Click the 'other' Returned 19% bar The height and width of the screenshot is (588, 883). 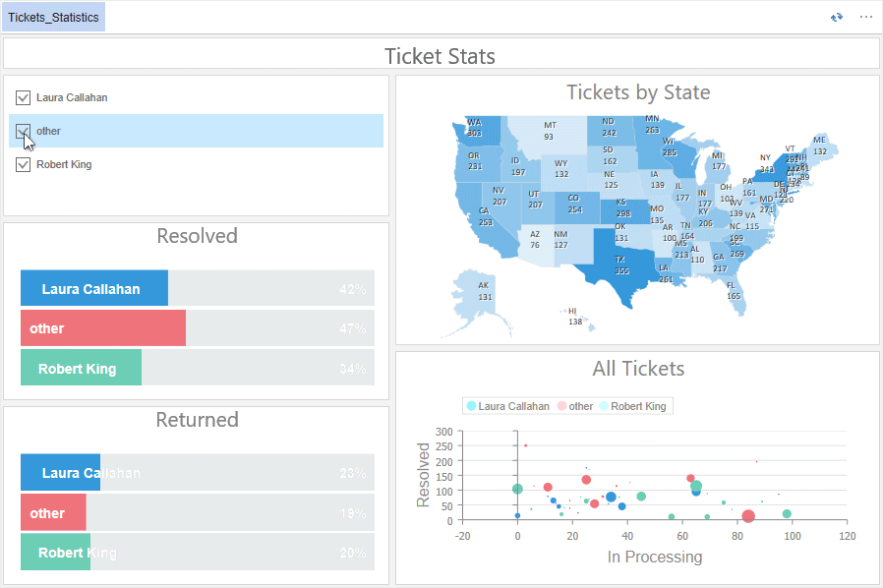(x=53, y=512)
